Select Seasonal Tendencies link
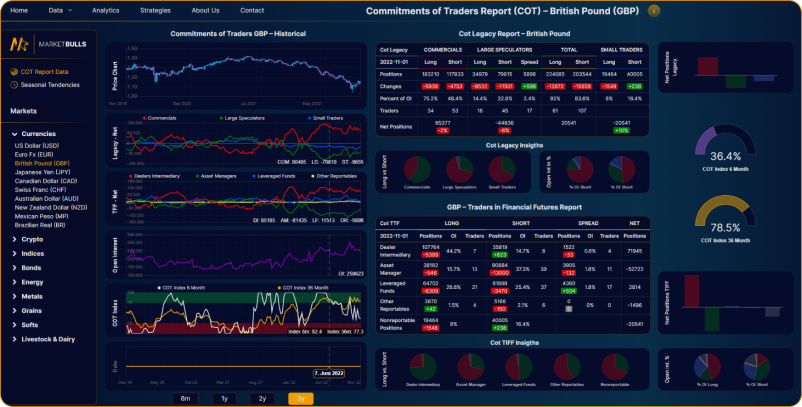 tap(50, 85)
